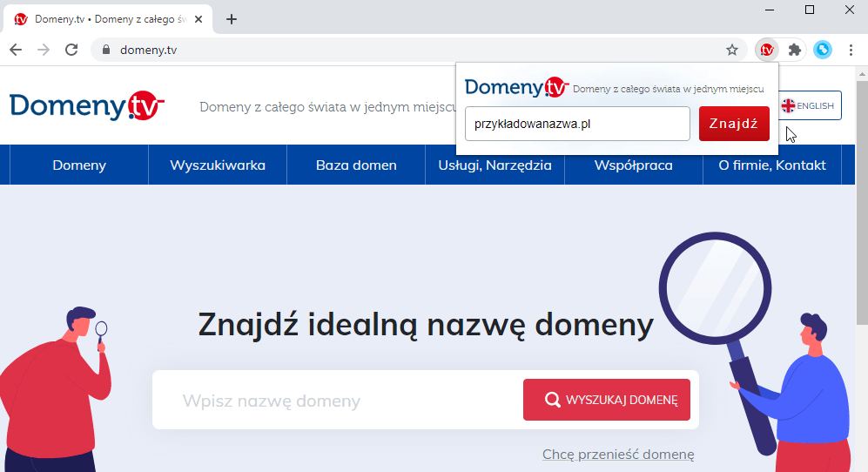Open the Wyszukiwarka menu item

click(x=218, y=165)
